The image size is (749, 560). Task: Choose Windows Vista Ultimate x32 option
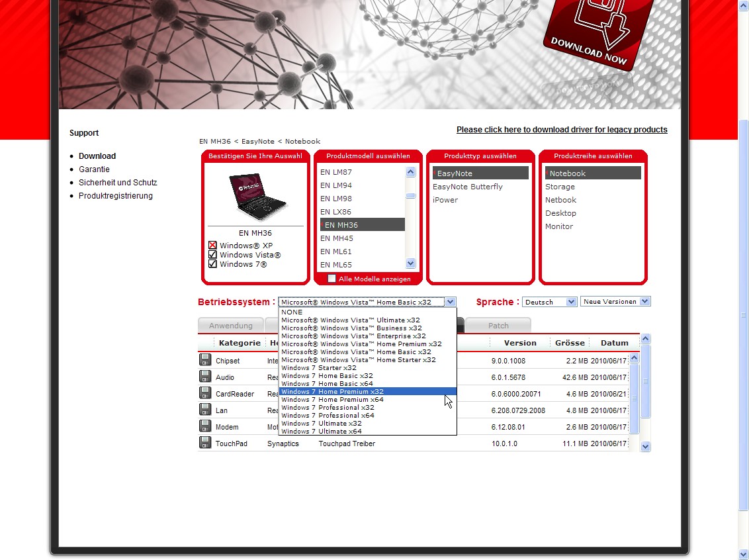click(367, 320)
